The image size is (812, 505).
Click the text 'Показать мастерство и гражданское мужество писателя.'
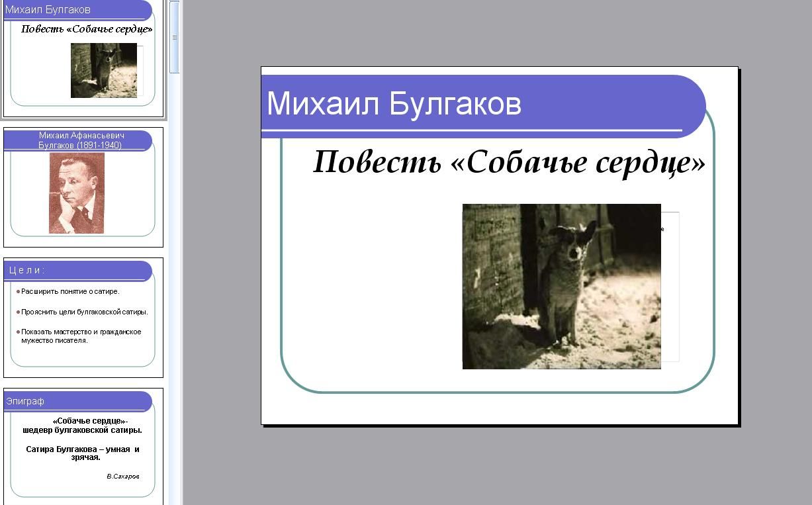pyautogui.click(x=81, y=336)
